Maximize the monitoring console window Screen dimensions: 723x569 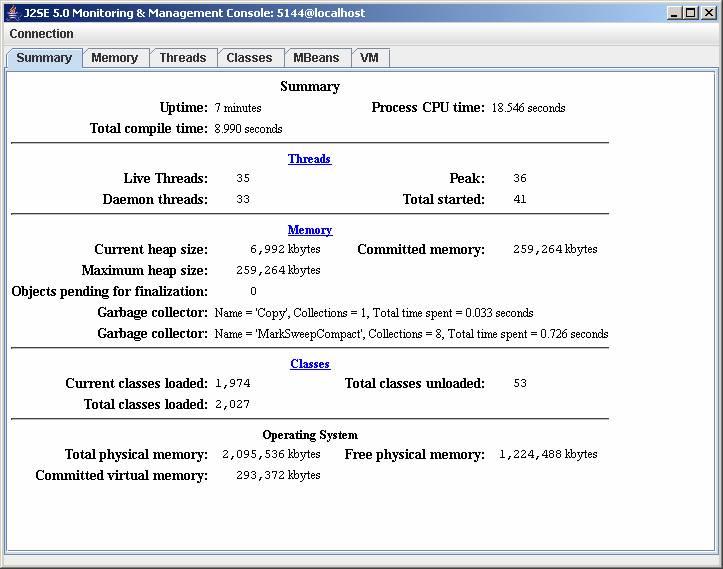pos(691,13)
